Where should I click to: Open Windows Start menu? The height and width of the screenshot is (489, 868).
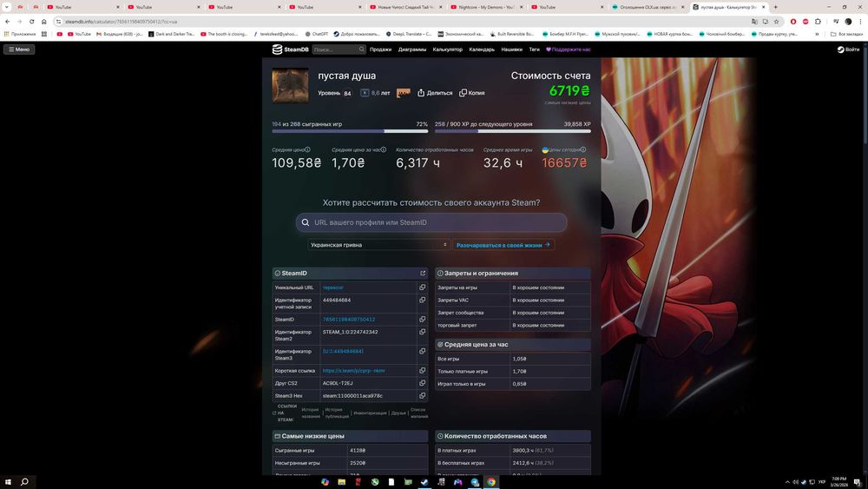(8, 482)
